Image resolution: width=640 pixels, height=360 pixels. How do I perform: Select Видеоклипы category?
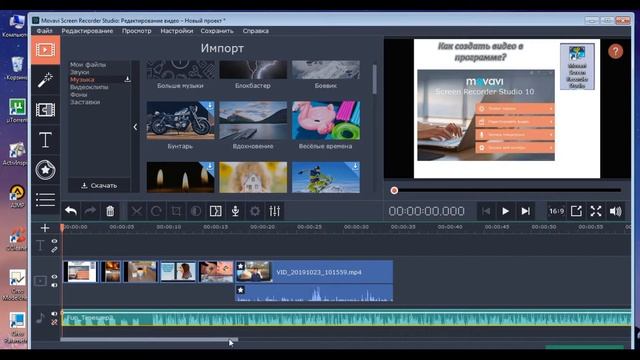[89, 87]
